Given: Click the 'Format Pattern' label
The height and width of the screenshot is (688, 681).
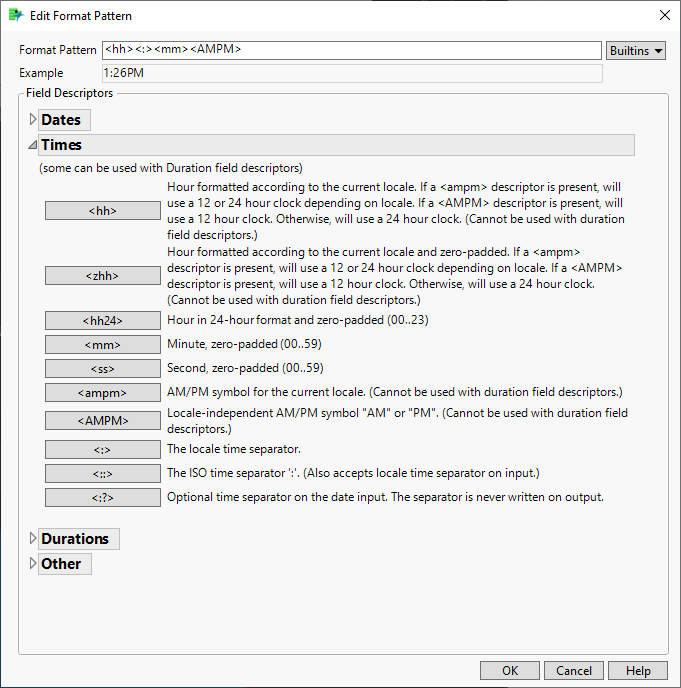Looking at the screenshot, I should (x=57, y=50).
